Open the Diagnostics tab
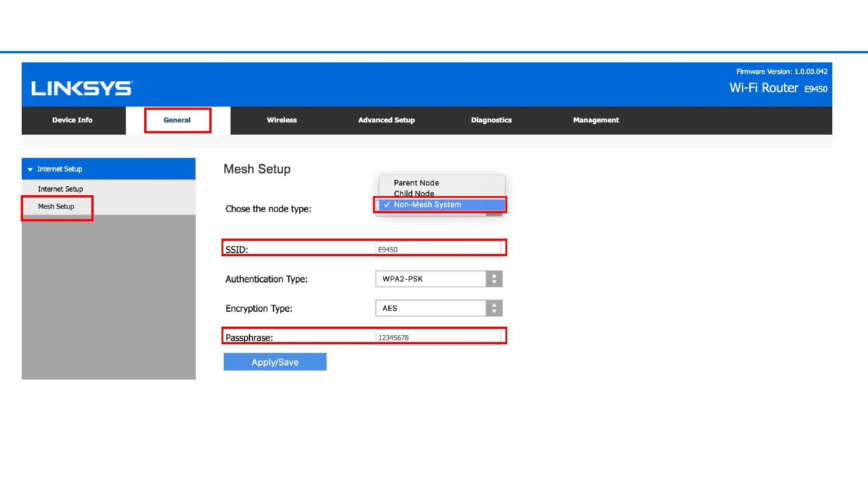Image resolution: width=868 pixels, height=488 pixels. [491, 120]
